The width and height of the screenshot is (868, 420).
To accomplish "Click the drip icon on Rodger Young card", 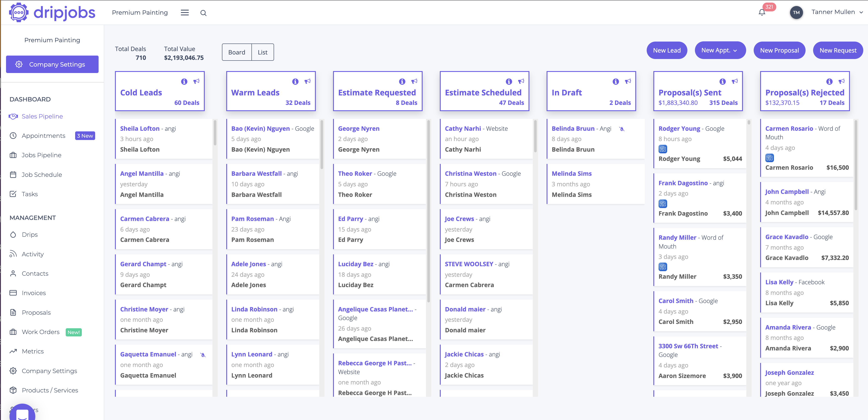I will click(663, 149).
